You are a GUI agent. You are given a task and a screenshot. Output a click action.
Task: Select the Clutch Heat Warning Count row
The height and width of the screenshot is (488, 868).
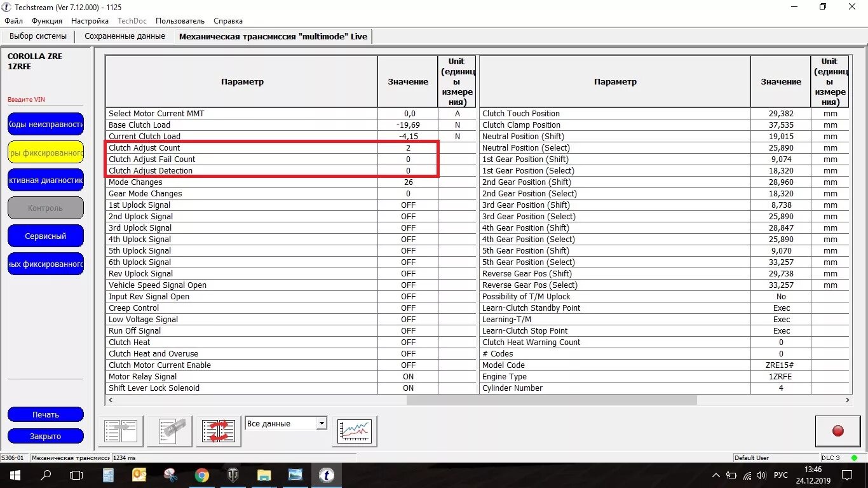pyautogui.click(x=664, y=342)
